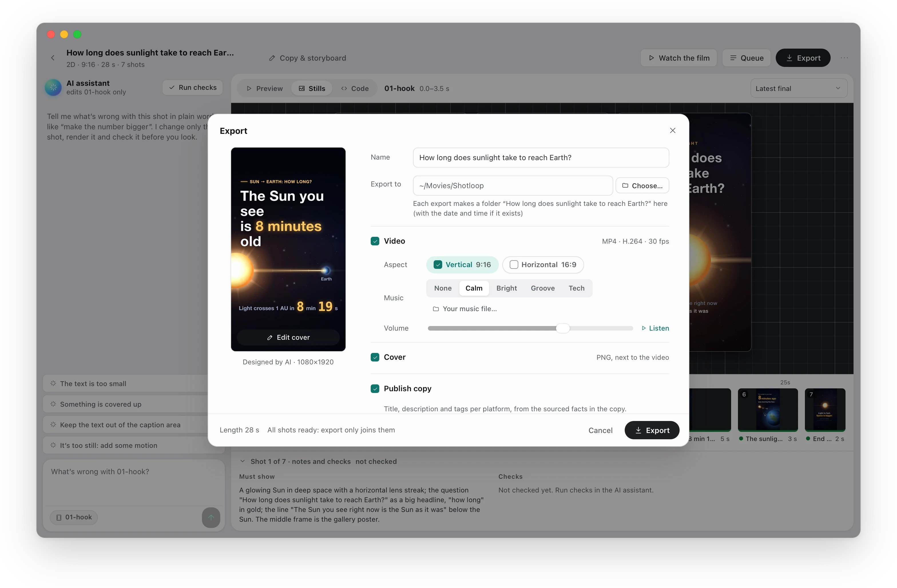Click the back arrow beside project title
The height and width of the screenshot is (588, 897).
53,58
